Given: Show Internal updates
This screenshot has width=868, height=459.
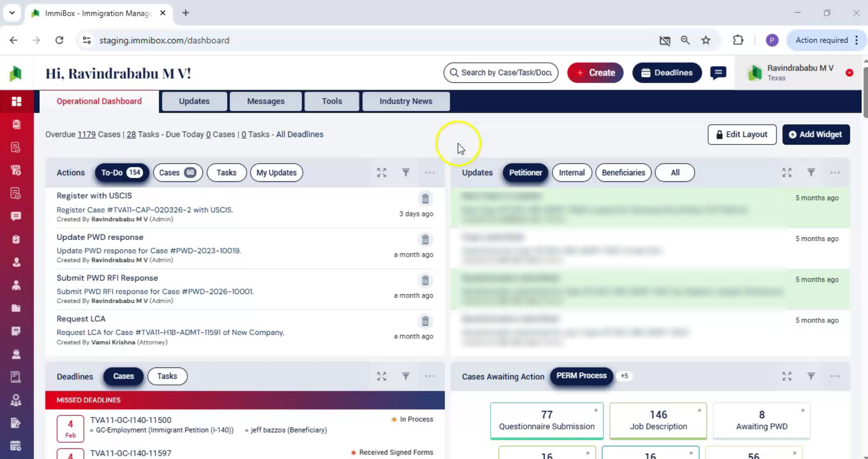Looking at the screenshot, I should pyautogui.click(x=572, y=173).
